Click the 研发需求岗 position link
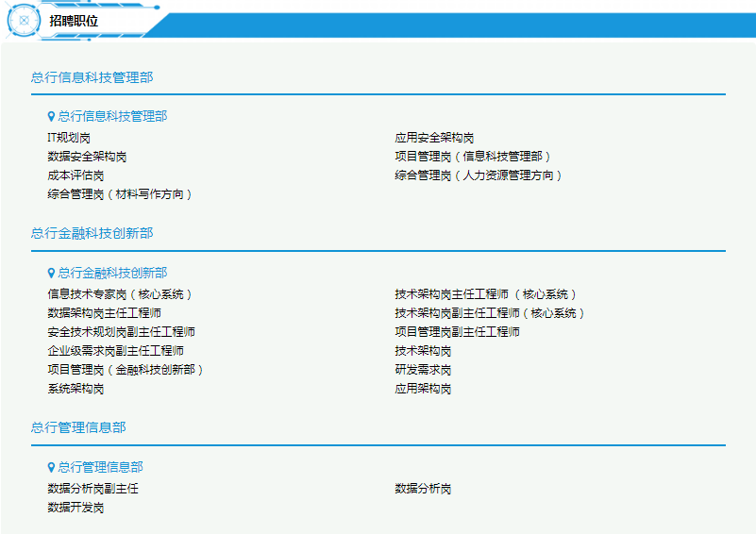Viewport: 756px width, 534px height. coord(423,370)
